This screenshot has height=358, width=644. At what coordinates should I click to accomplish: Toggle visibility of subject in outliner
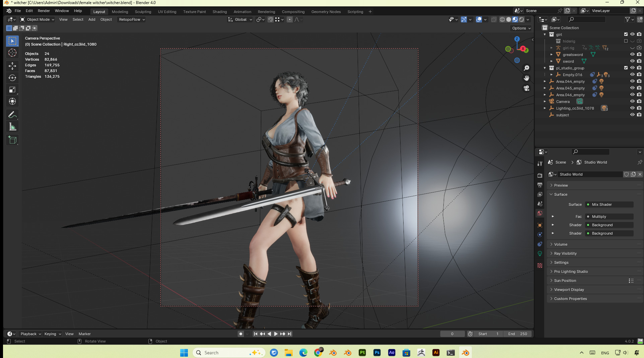click(x=632, y=115)
